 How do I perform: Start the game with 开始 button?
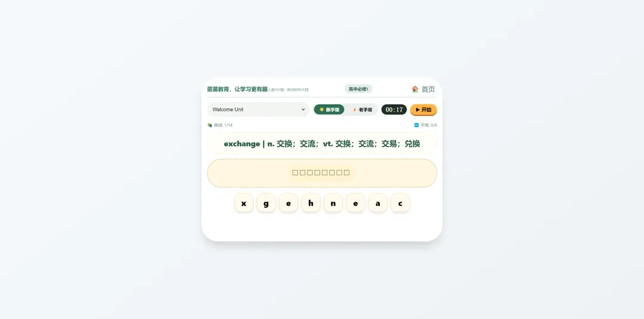423,110
